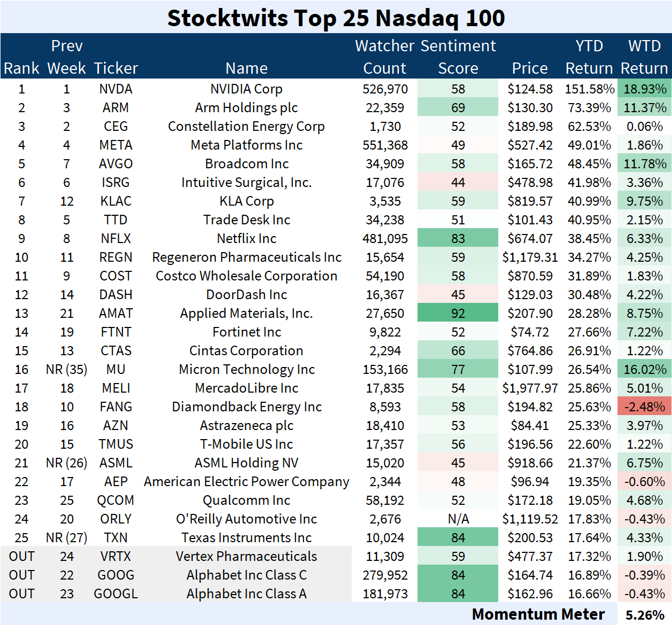Select the GOOGL ticker cell

115,594
